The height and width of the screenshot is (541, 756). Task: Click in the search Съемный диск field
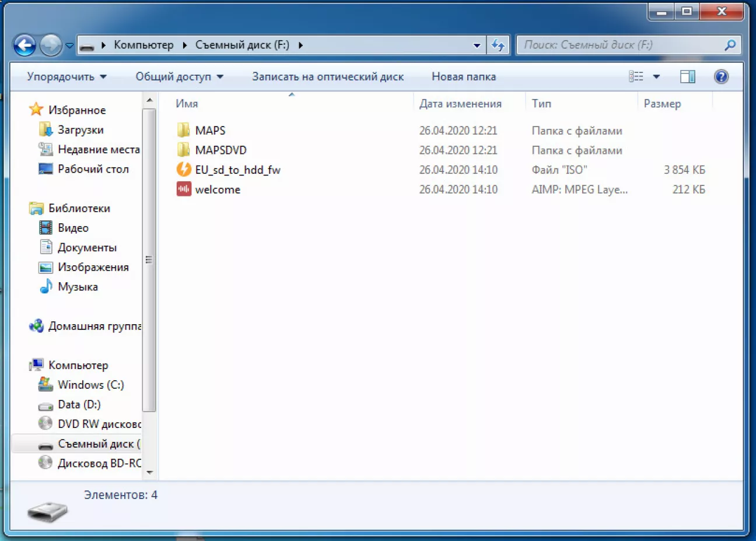click(618, 45)
